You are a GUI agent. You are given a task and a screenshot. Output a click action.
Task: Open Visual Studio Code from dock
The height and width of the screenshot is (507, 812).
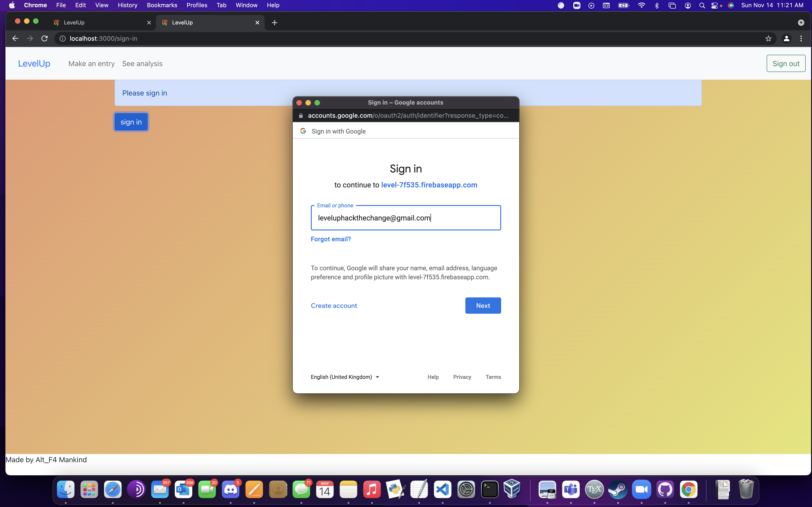point(442,490)
